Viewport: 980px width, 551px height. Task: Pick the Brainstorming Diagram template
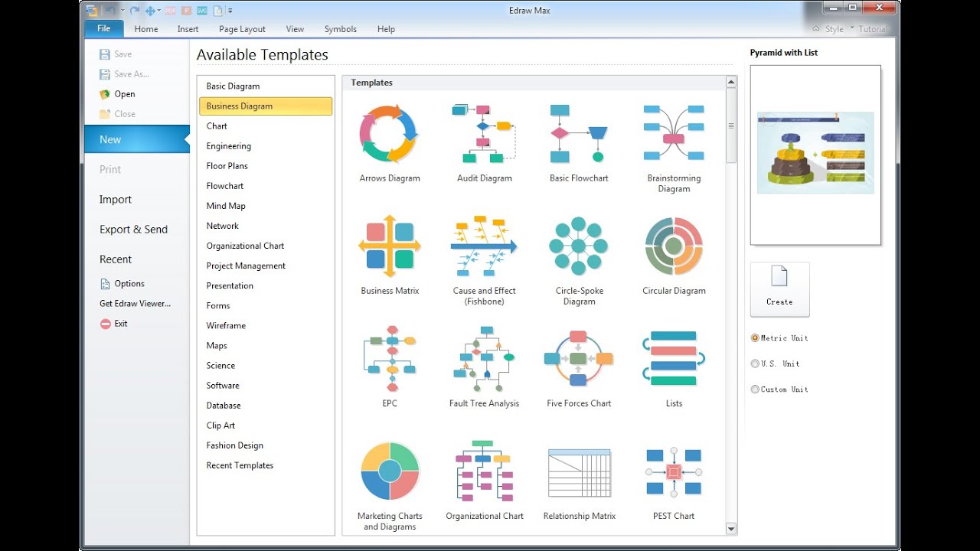(x=674, y=148)
